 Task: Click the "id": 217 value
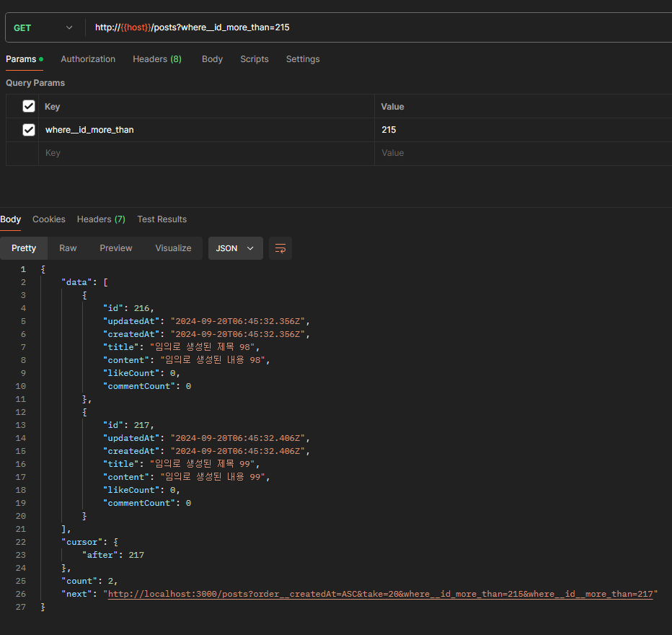(141, 425)
